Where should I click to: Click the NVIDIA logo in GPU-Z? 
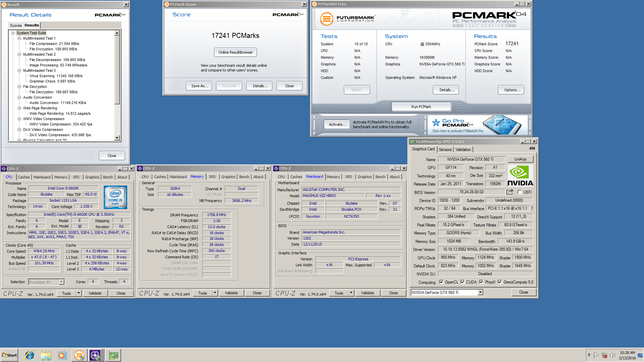pos(520,175)
